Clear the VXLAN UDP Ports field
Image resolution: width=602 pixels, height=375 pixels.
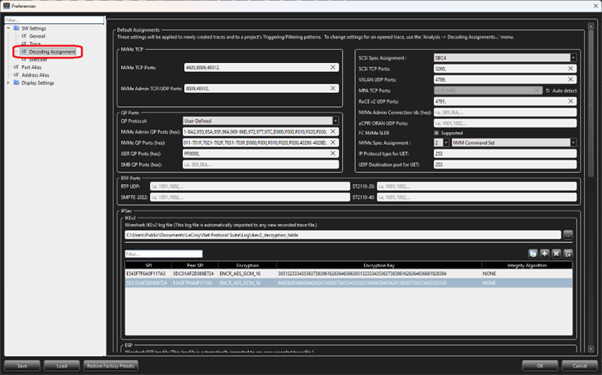[x=571, y=79]
